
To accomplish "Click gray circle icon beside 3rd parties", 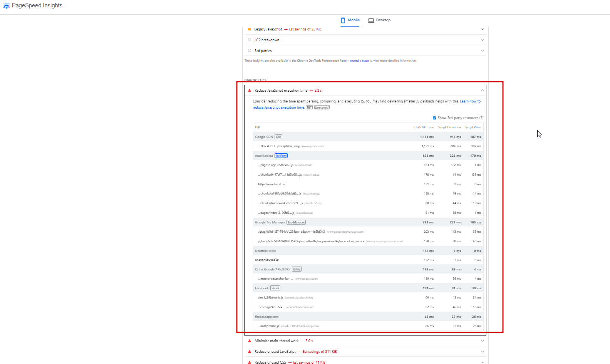I will [x=250, y=50].
